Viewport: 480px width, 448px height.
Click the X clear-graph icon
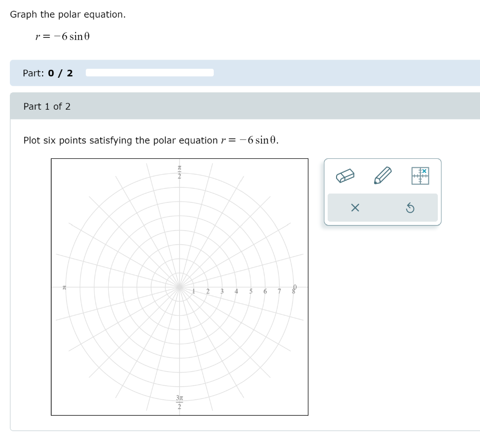[355, 208]
